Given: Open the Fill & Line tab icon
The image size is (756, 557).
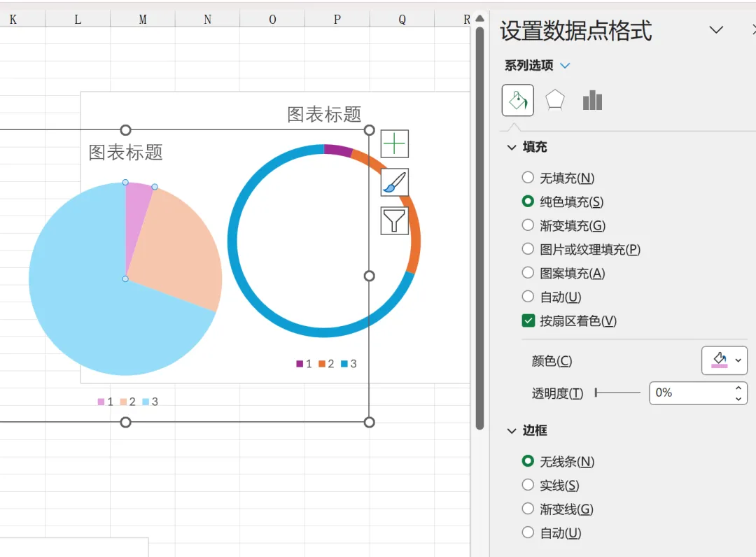Looking at the screenshot, I should 518,100.
